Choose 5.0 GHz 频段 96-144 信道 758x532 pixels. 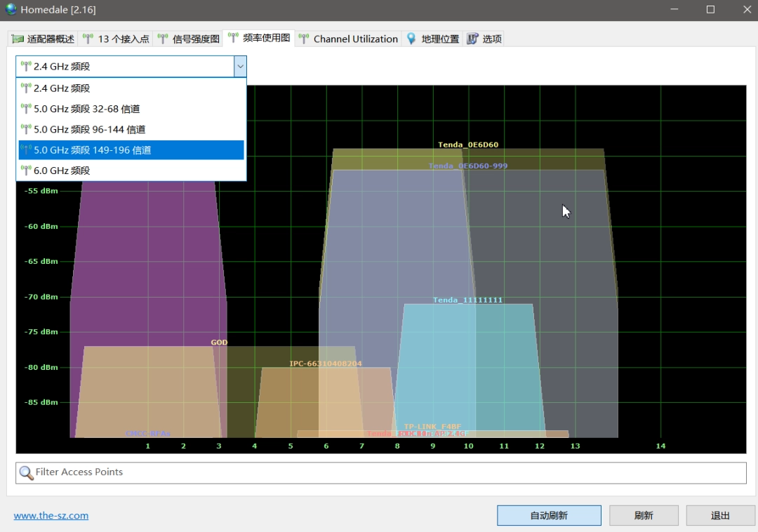[131, 130]
